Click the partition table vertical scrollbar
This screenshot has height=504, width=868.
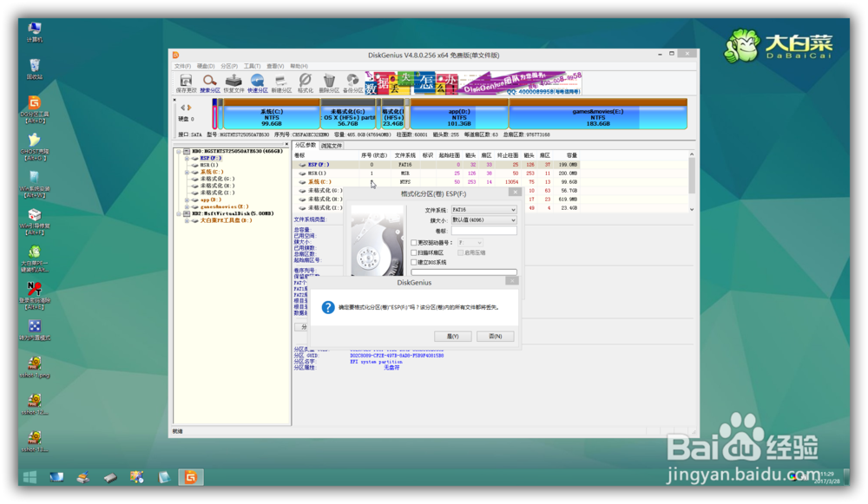692,181
